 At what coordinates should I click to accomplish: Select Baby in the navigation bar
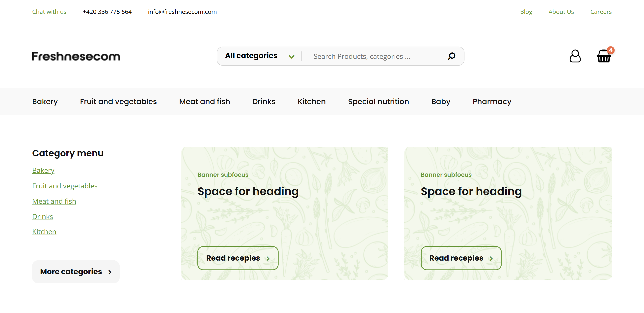440,102
